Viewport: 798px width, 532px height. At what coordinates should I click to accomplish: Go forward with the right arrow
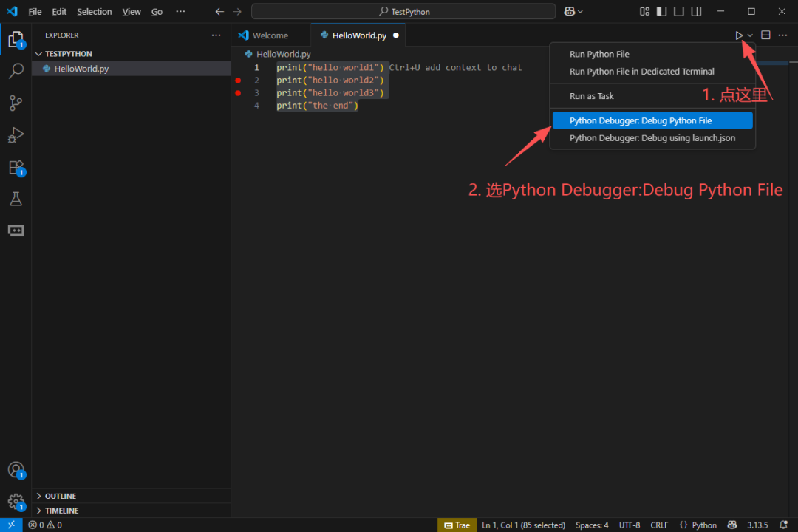pyautogui.click(x=237, y=11)
